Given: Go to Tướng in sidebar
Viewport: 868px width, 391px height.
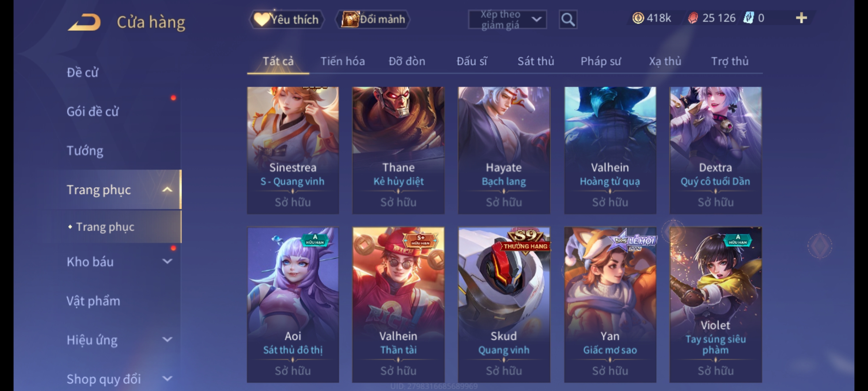Looking at the screenshot, I should [x=85, y=151].
